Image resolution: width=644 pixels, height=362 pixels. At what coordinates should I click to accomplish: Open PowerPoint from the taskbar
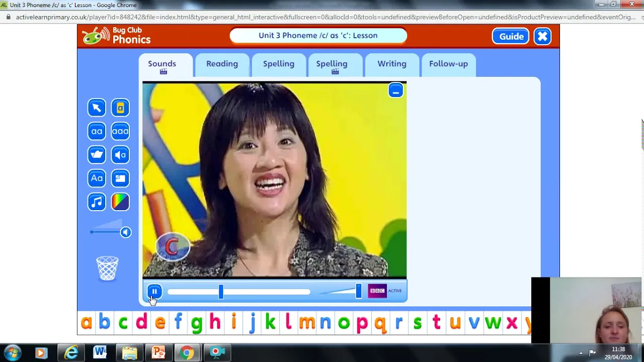click(x=158, y=353)
